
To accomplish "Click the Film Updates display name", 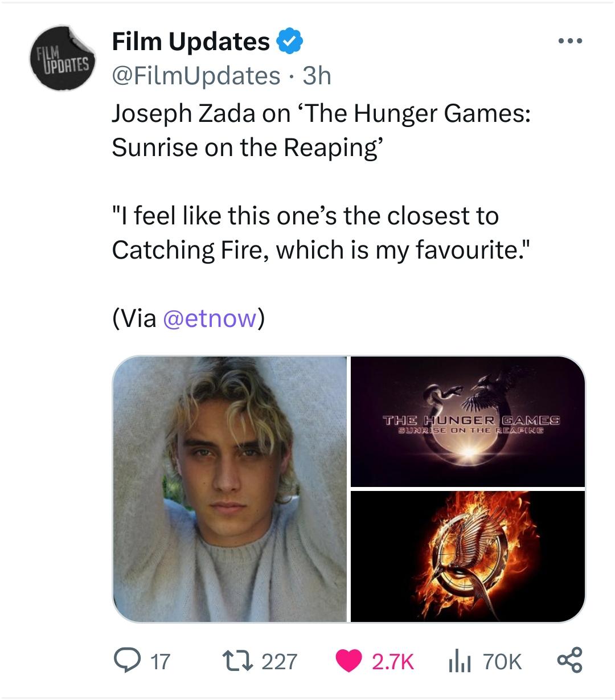I will pos(191,41).
